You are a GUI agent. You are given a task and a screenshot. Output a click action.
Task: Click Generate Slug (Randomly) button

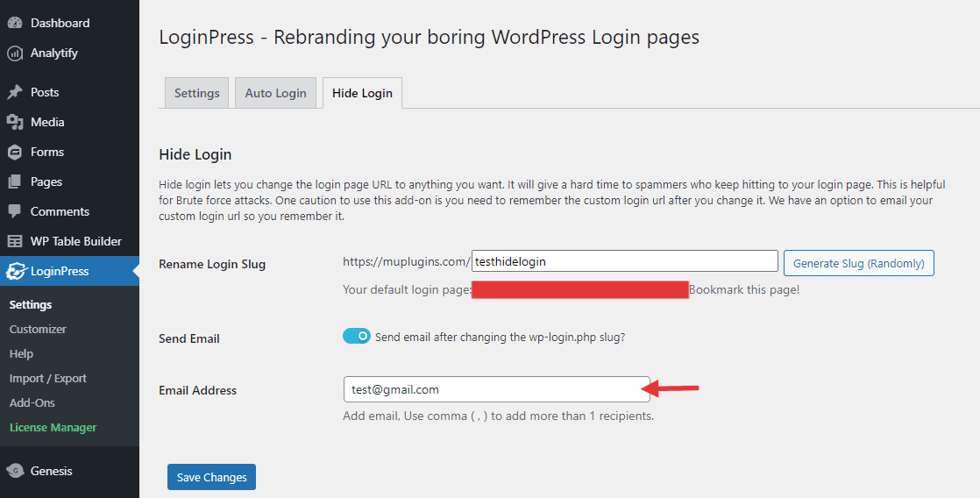(859, 263)
